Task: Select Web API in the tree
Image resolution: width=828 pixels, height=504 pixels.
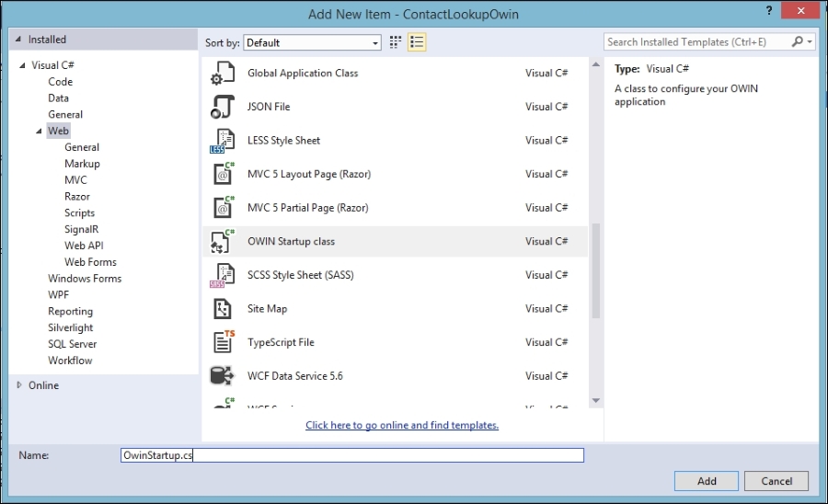Action: point(84,246)
